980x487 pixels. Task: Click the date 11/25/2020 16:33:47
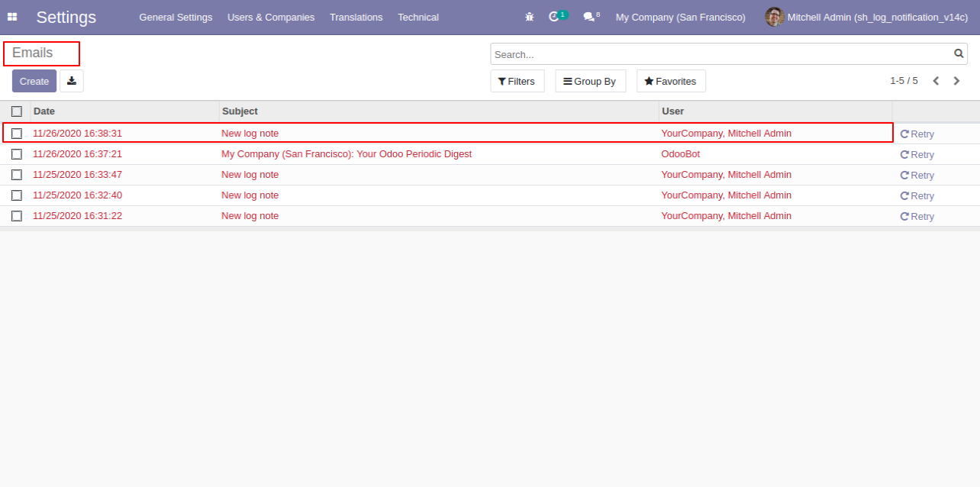click(x=77, y=175)
